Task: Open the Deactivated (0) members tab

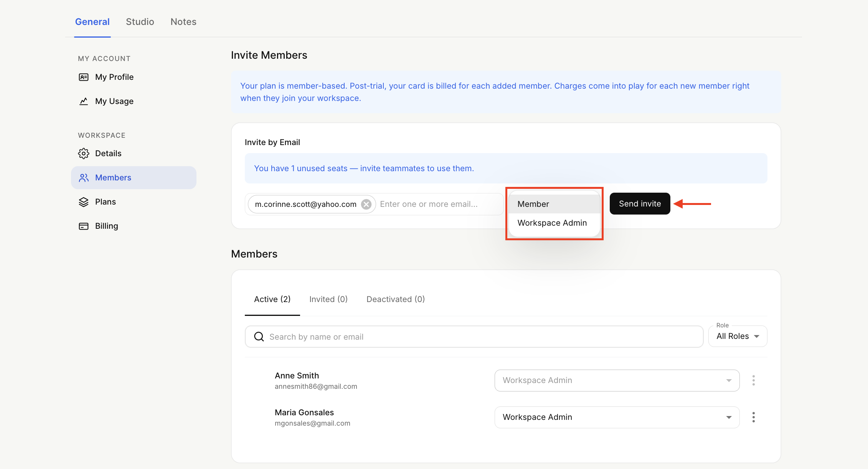Action: (396, 299)
